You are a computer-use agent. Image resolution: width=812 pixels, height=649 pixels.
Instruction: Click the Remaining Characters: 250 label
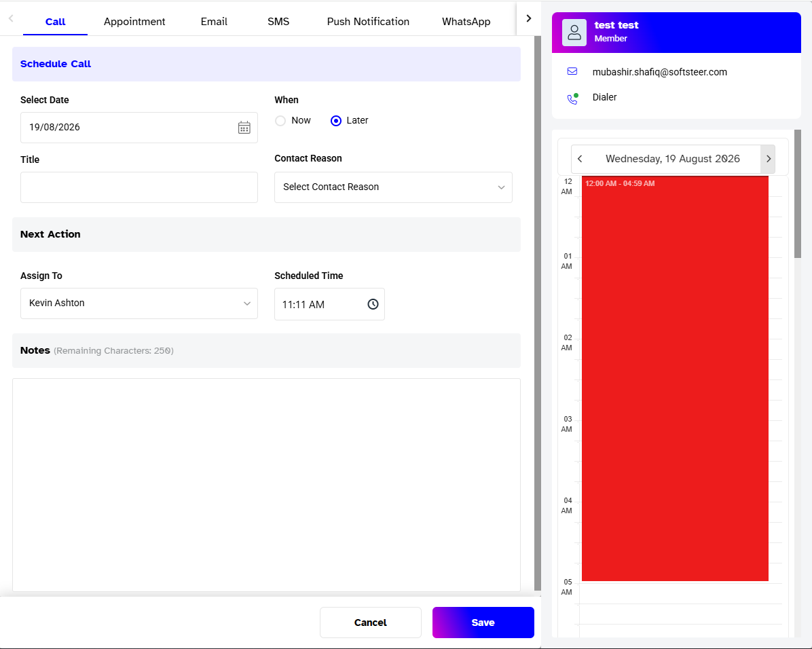point(113,351)
